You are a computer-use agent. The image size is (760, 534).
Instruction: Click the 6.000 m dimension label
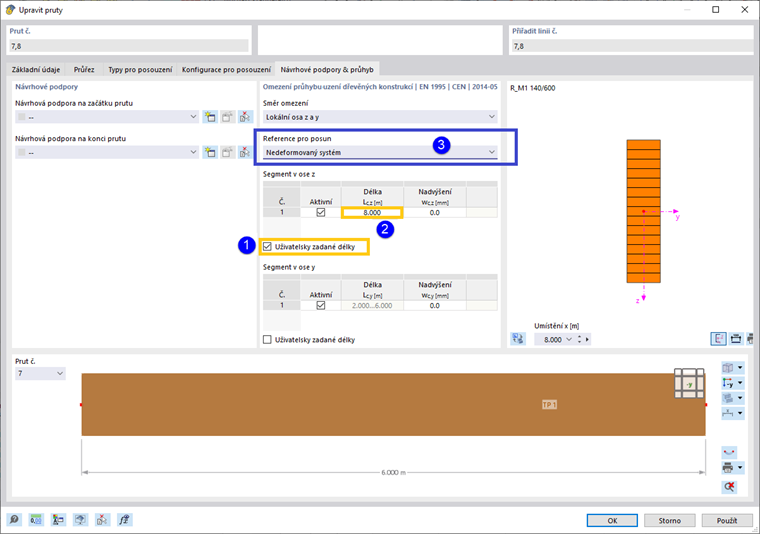pyautogui.click(x=393, y=472)
